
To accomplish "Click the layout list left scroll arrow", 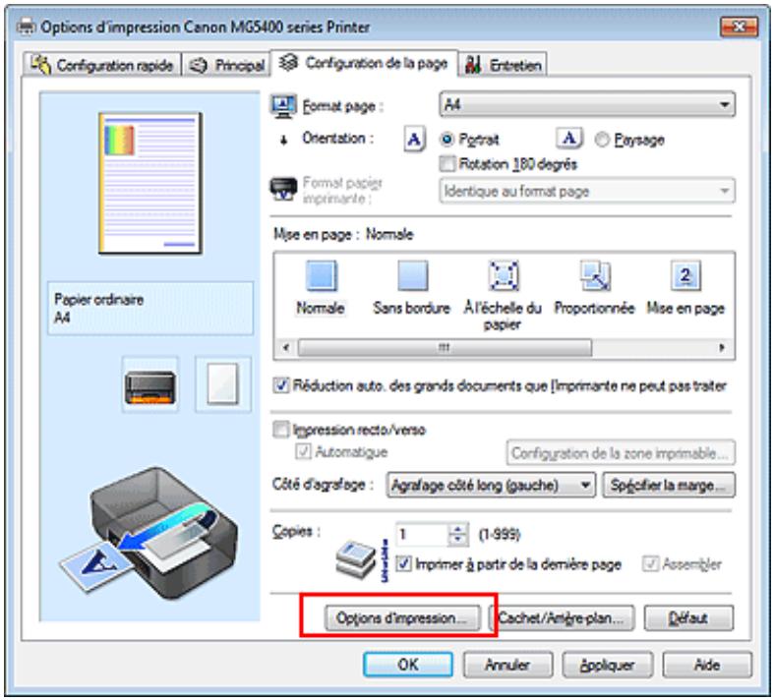I will pos(286,348).
